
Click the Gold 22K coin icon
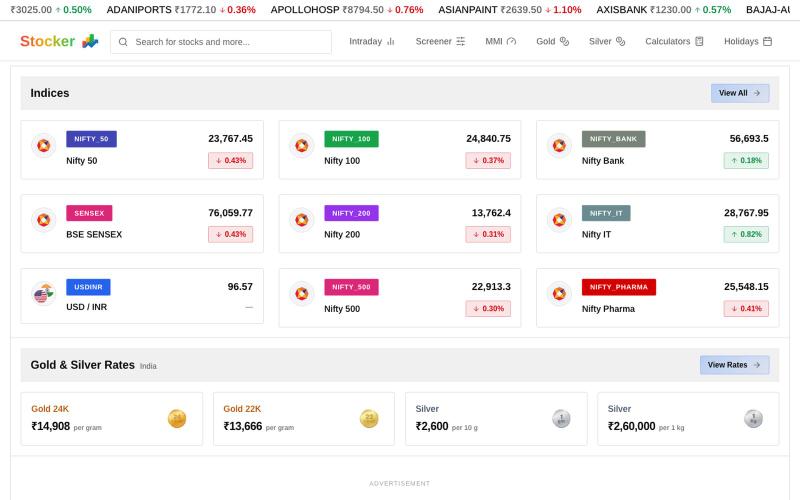369,419
